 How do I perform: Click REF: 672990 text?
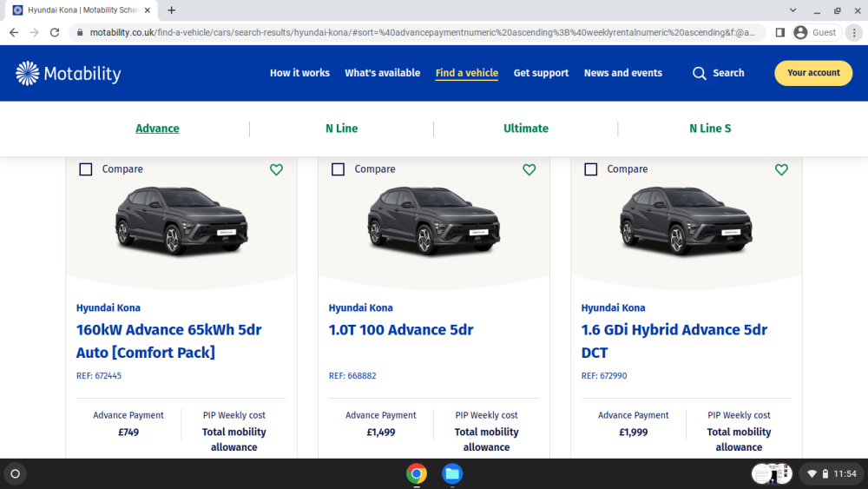click(x=604, y=376)
